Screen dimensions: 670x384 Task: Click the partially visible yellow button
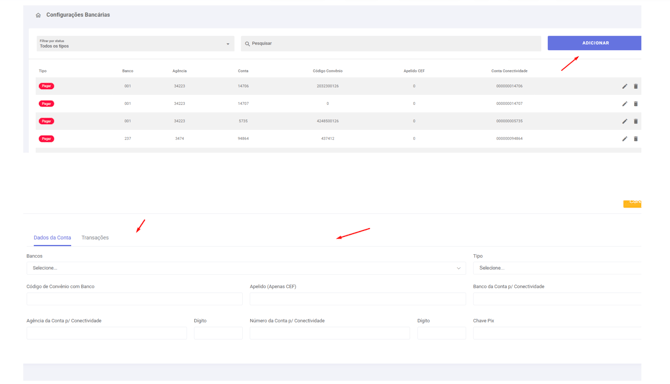(x=632, y=203)
